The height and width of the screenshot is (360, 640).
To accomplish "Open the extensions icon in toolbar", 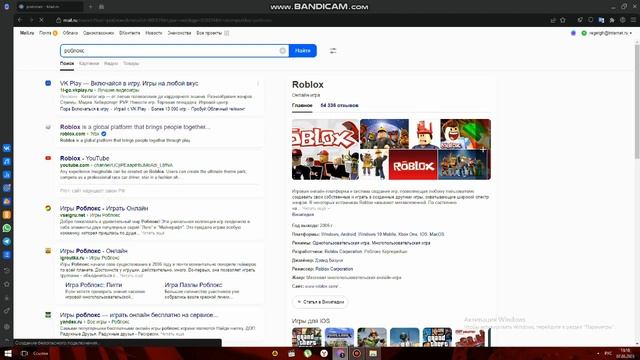I will coord(612,20).
